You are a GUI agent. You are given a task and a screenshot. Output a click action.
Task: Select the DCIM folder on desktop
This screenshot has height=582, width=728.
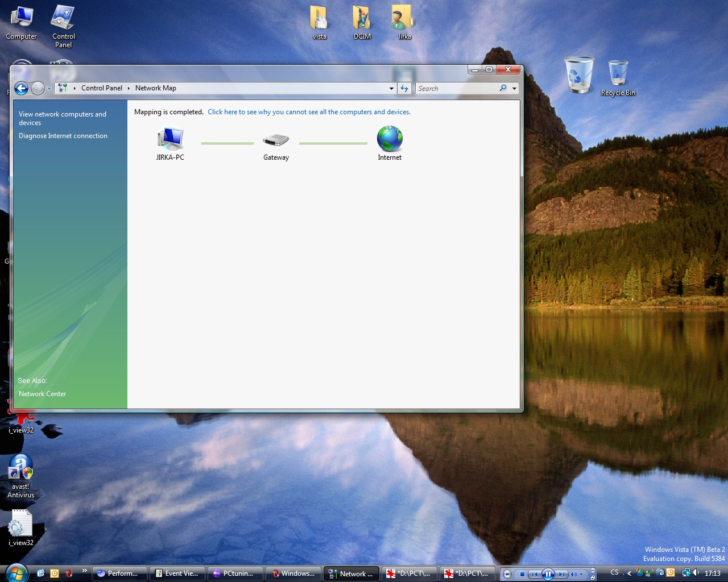point(362,23)
